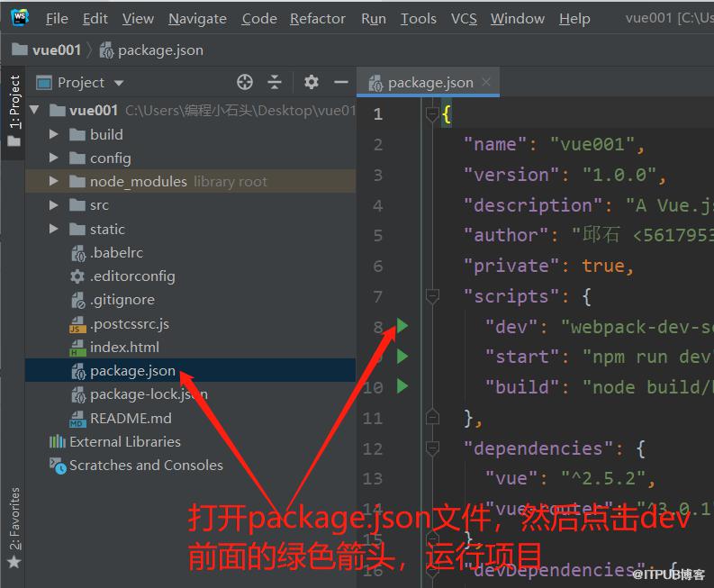Click External Libraries node
Image resolution: width=714 pixels, height=588 pixels.
190,441
